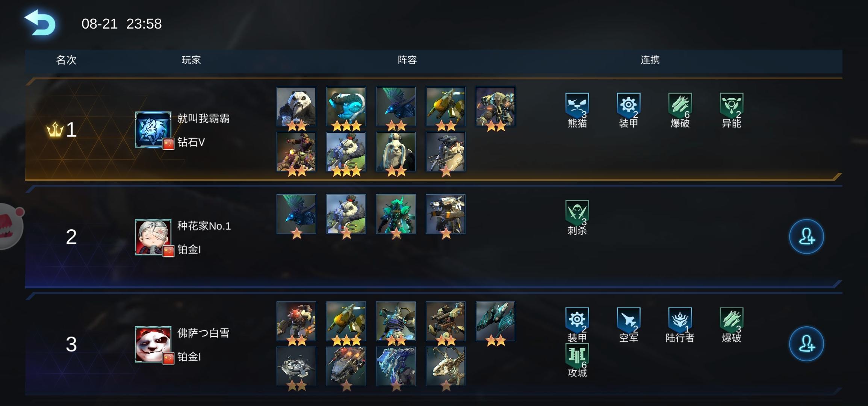Open the 刺杀 synergy badge

577,218
